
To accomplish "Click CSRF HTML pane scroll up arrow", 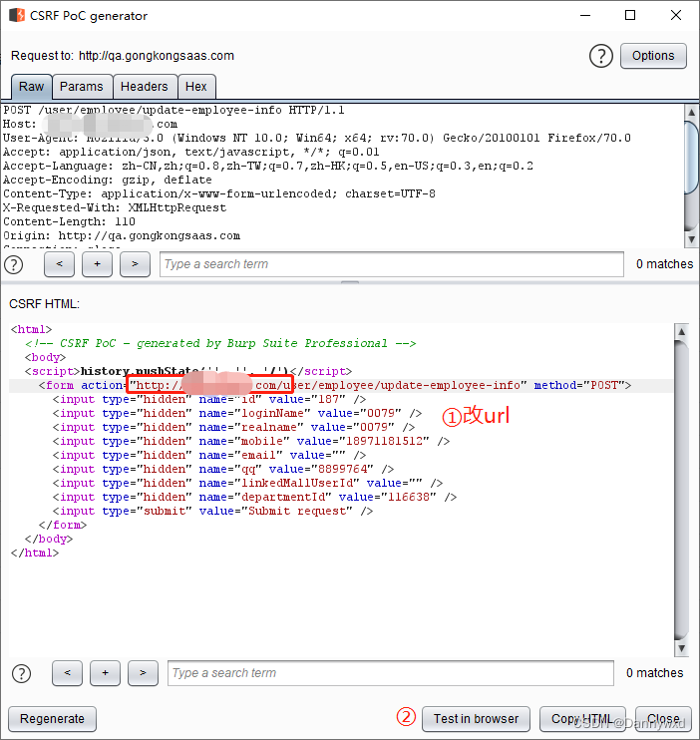I will (681, 332).
